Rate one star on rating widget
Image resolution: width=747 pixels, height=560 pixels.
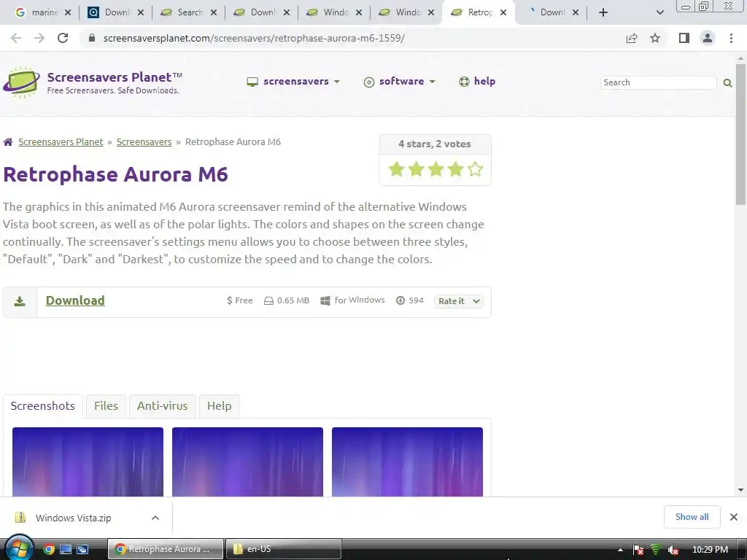tap(396, 169)
